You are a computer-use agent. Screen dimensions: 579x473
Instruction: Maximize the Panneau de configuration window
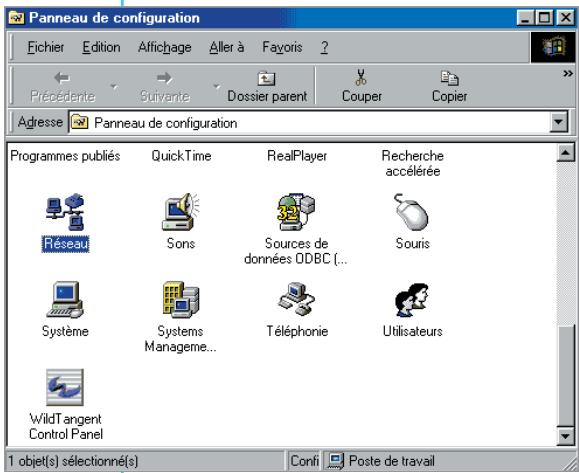(x=545, y=18)
